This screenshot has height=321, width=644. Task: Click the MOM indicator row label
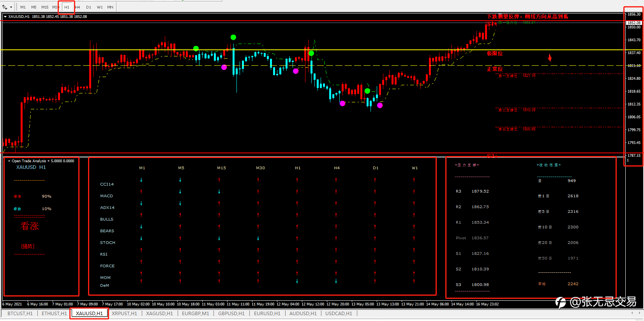pos(105,278)
